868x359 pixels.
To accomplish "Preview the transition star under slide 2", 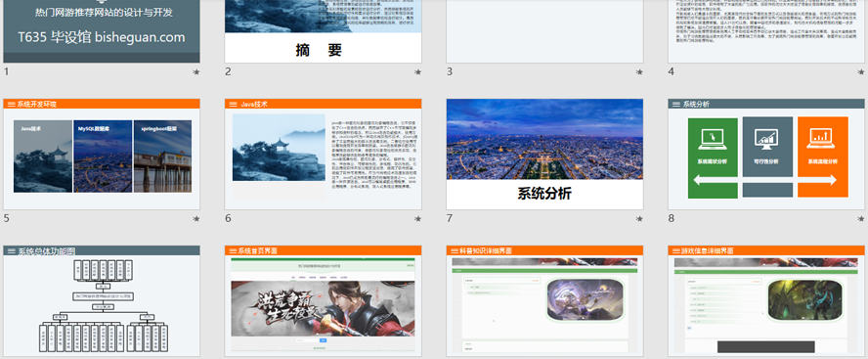I will (417, 72).
